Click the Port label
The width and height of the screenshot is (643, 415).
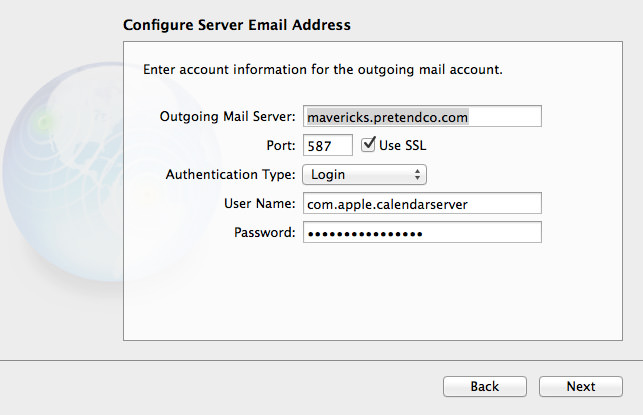pyautogui.click(x=281, y=146)
